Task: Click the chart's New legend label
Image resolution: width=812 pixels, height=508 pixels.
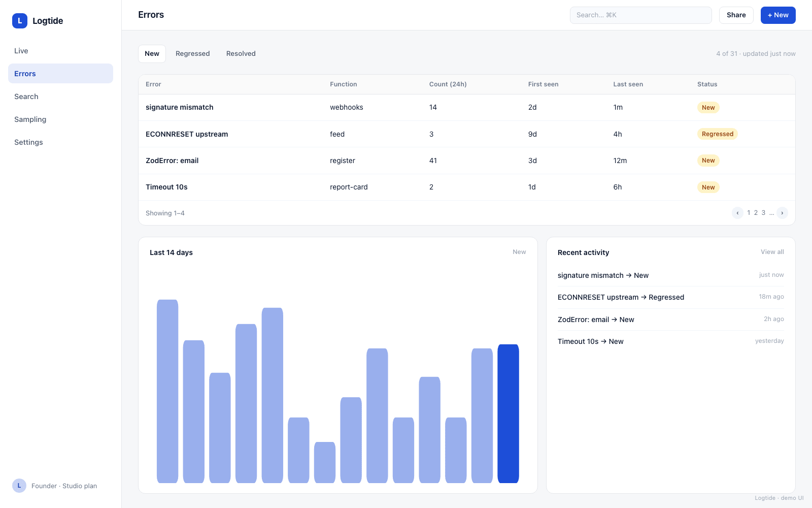Action: click(x=519, y=252)
